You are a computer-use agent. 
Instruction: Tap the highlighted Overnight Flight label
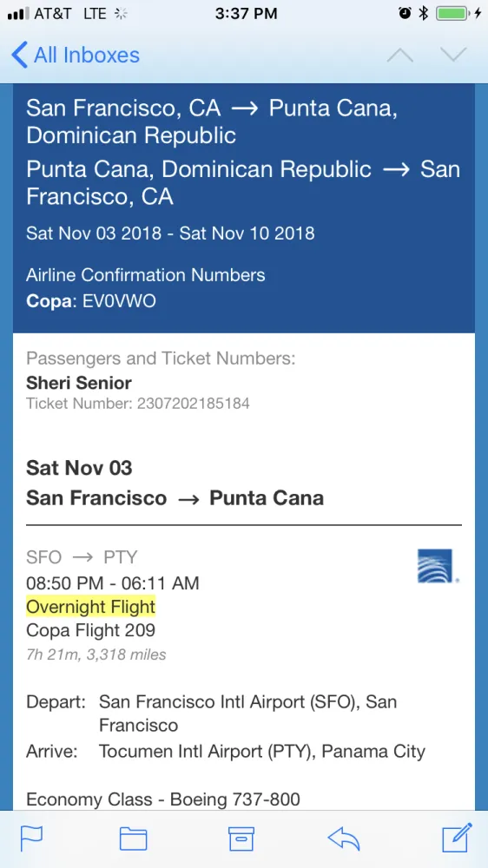click(91, 607)
